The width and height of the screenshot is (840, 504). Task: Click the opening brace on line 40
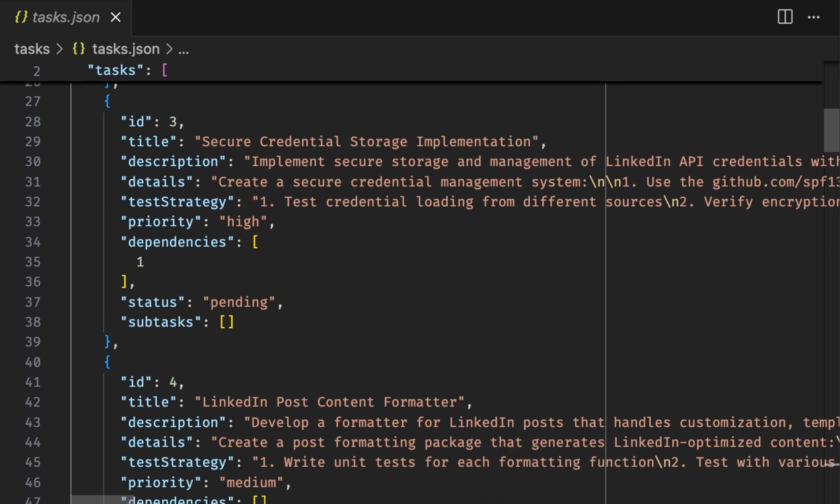[107, 362]
